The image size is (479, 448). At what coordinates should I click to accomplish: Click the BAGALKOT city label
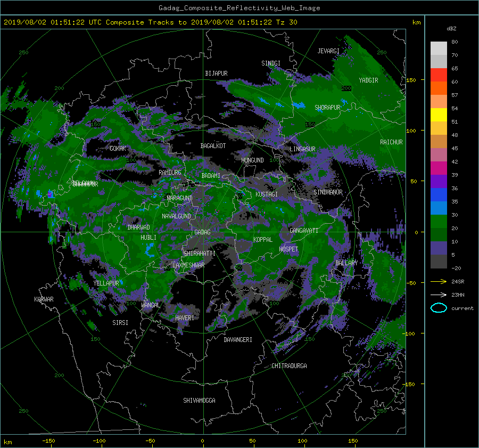213,146
